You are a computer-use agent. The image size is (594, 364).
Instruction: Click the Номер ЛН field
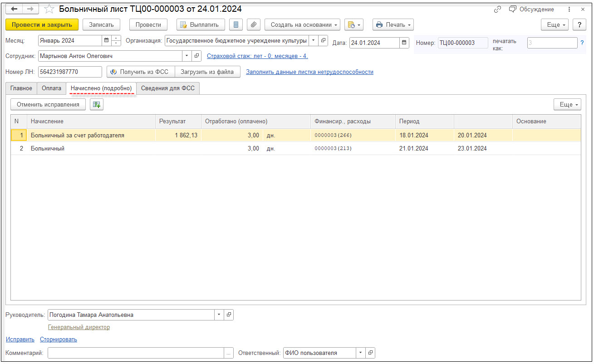coord(70,72)
